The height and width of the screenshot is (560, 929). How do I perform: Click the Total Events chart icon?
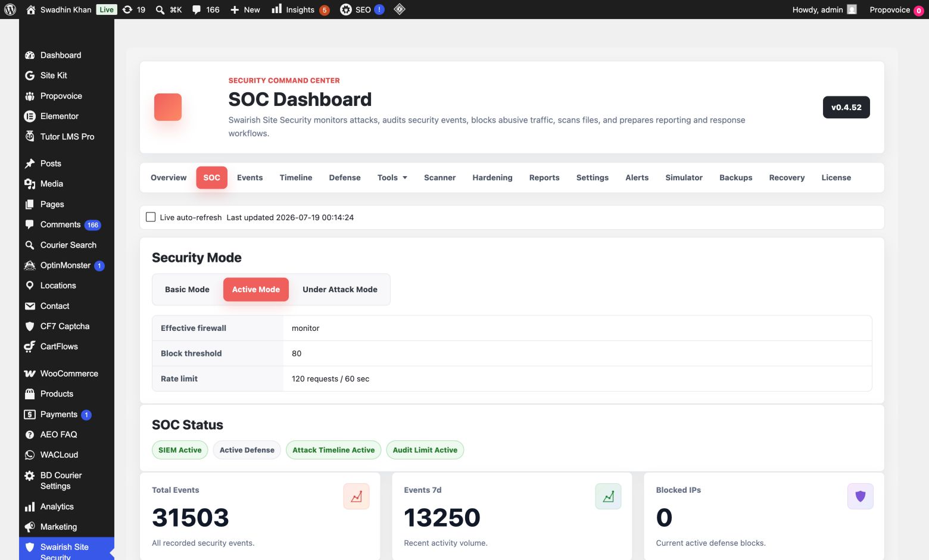click(x=356, y=496)
